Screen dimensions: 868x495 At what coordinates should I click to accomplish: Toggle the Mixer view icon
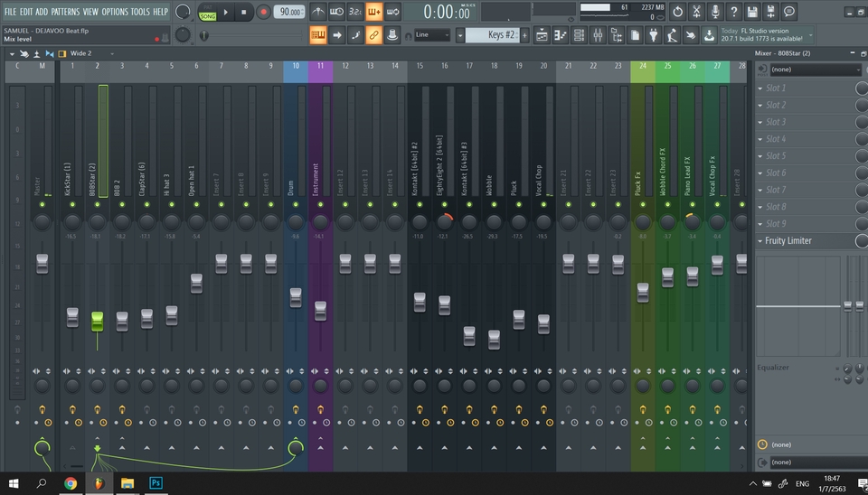coord(598,35)
